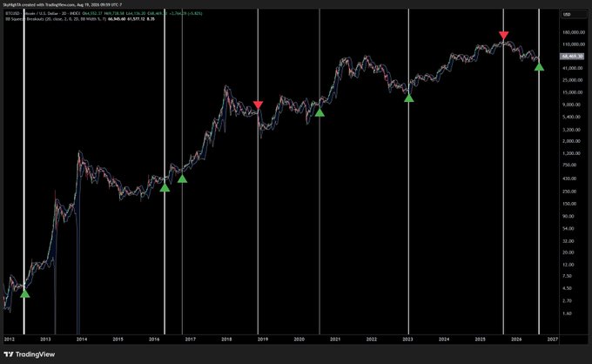Screen dimensions: 592x364
Task: Click the 2025 label on time axis
Action: [480, 339]
